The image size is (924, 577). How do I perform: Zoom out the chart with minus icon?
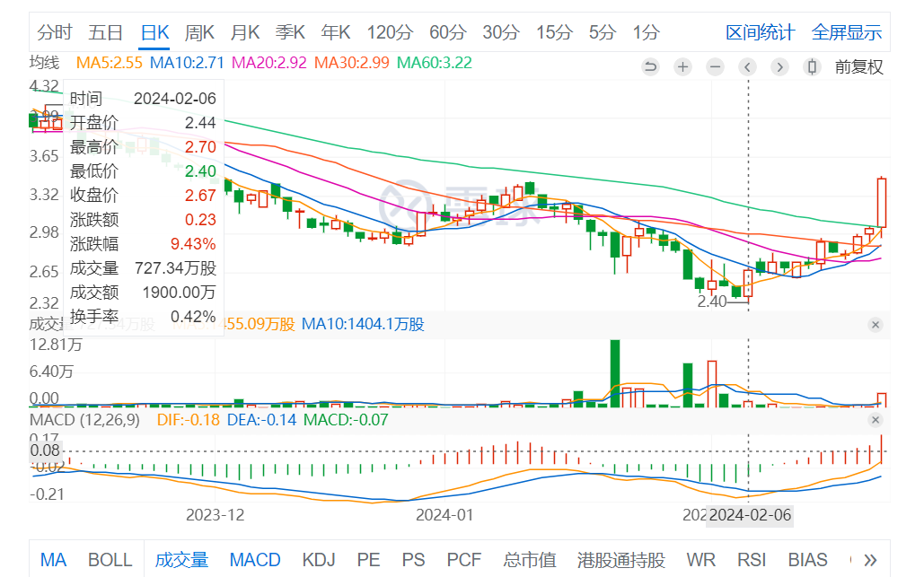pyautogui.click(x=715, y=66)
